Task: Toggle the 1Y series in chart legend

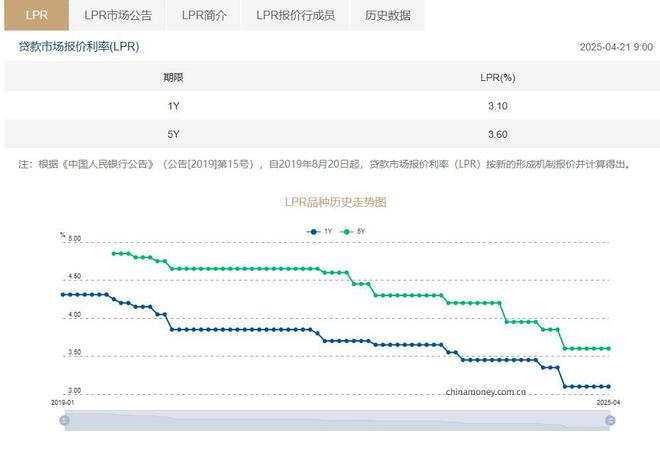Action: click(319, 232)
